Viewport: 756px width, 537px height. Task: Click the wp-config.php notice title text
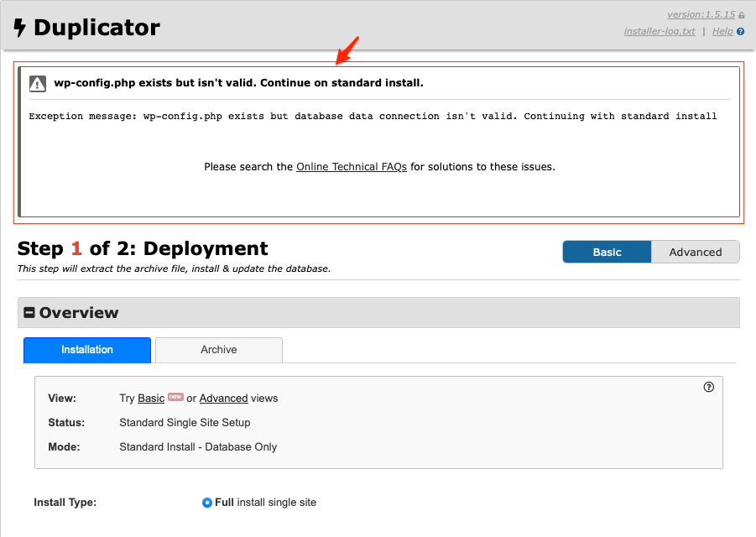pos(238,83)
